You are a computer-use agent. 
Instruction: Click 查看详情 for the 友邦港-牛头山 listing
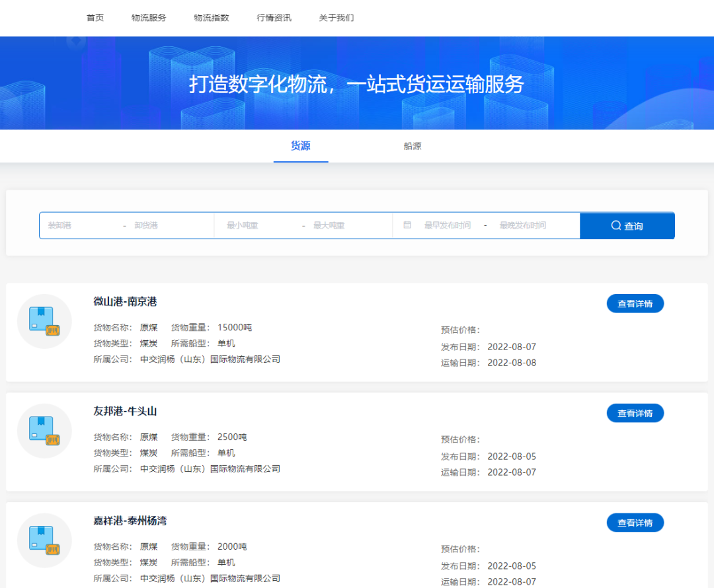(x=635, y=413)
